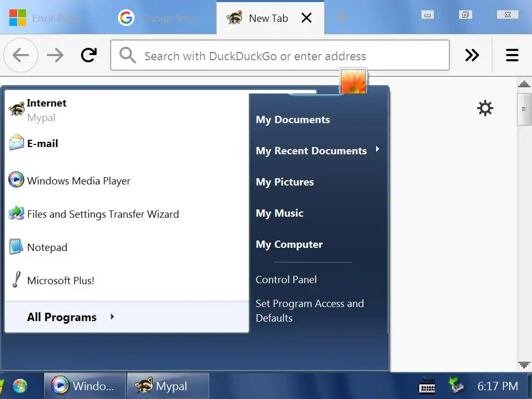The image size is (532, 399).
Task: Click the browser forward arrow button
Action: [x=55, y=55]
